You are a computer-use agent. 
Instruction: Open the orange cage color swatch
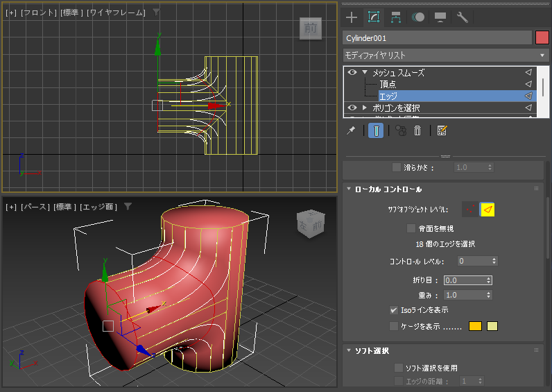pos(475,326)
